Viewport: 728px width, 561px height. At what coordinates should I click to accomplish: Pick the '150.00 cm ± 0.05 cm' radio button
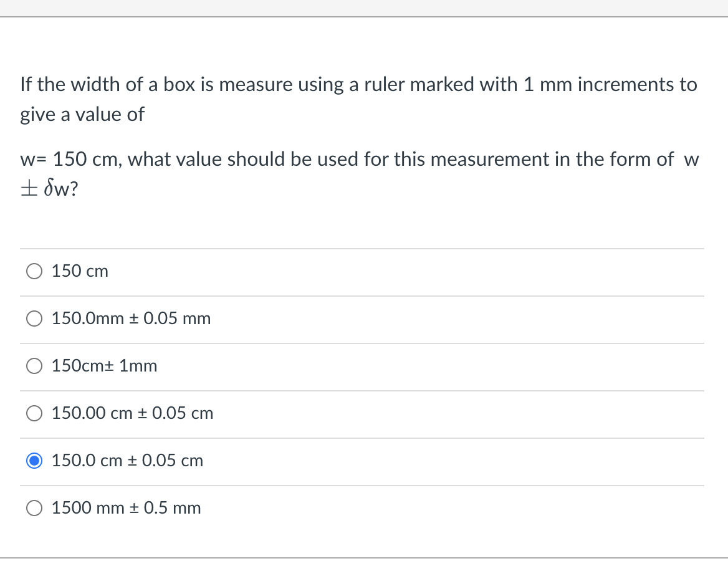click(x=34, y=413)
